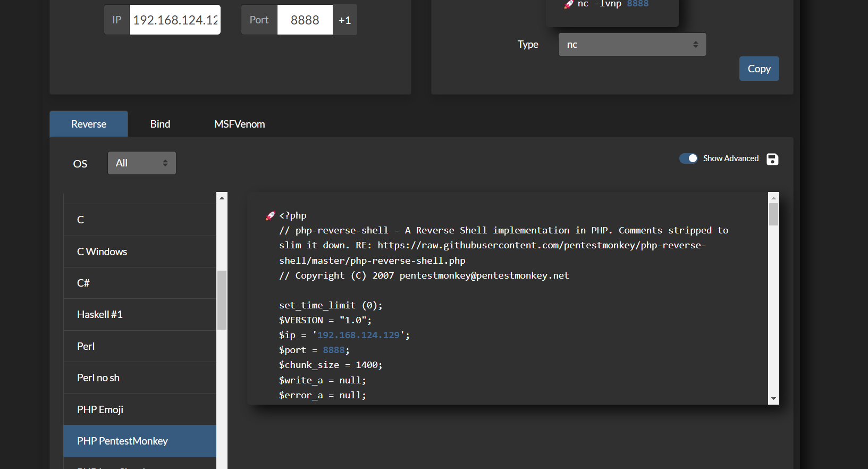Click the code panel scrollbar up arrow
The image size is (868, 469).
pos(773,198)
